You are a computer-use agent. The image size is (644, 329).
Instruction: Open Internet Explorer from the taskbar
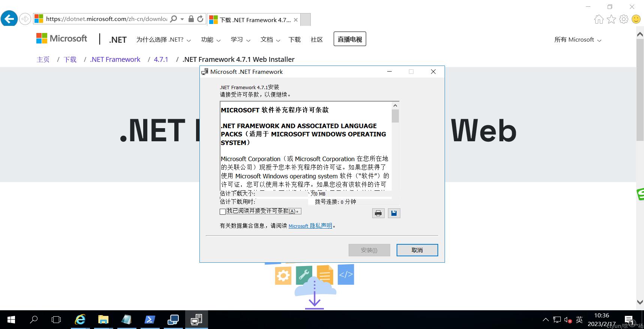(x=80, y=320)
